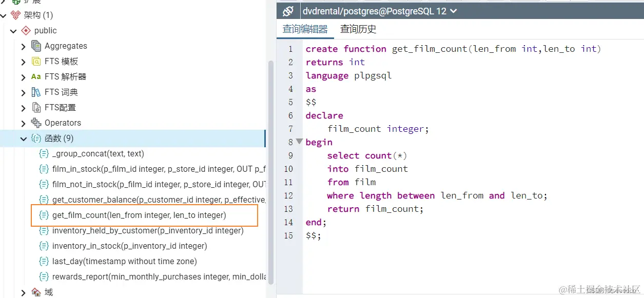
Task: Click 'film_count integer;' declaration line
Action: coord(378,129)
